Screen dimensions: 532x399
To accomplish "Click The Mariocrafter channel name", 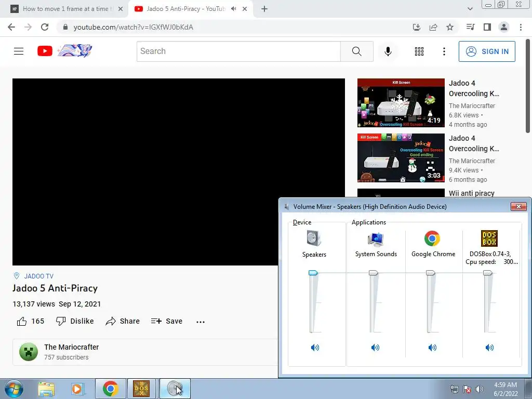I will coord(71,347).
